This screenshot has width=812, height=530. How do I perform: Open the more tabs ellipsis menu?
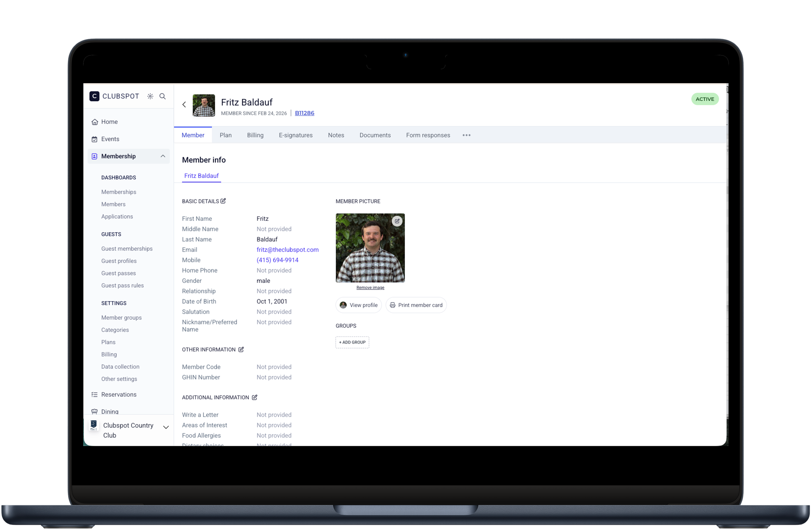pyautogui.click(x=466, y=135)
